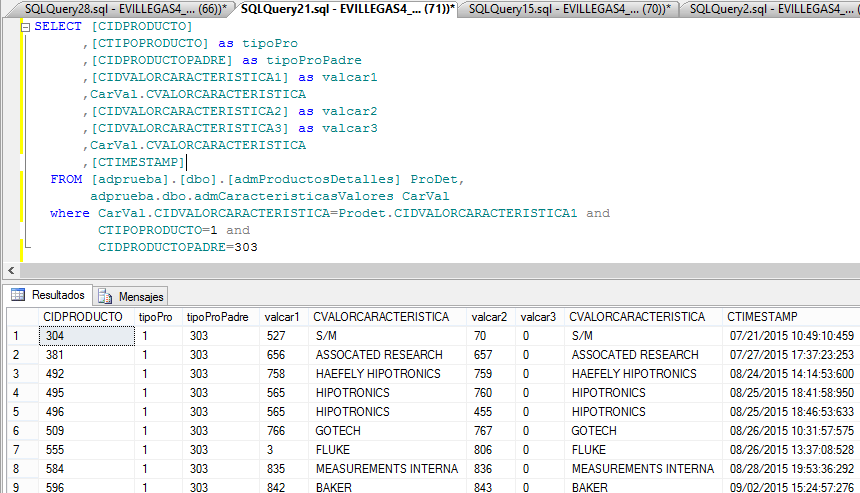Click the cell with CIDPRODUCTO 381
Image resolution: width=860 pixels, height=493 pixels.
coord(87,355)
